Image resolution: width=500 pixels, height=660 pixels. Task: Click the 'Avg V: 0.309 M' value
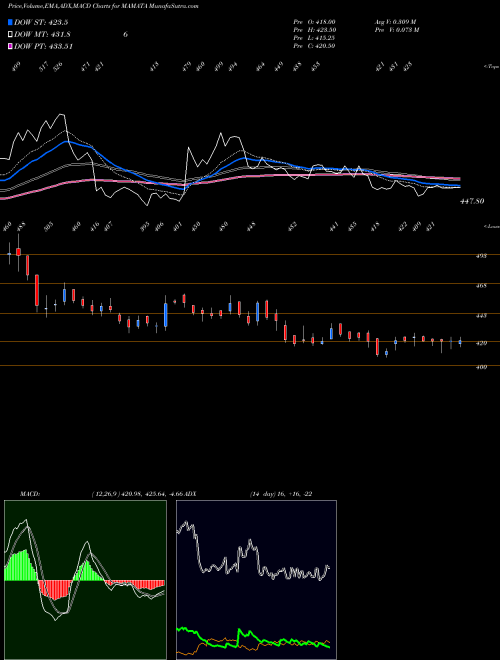[395, 21]
